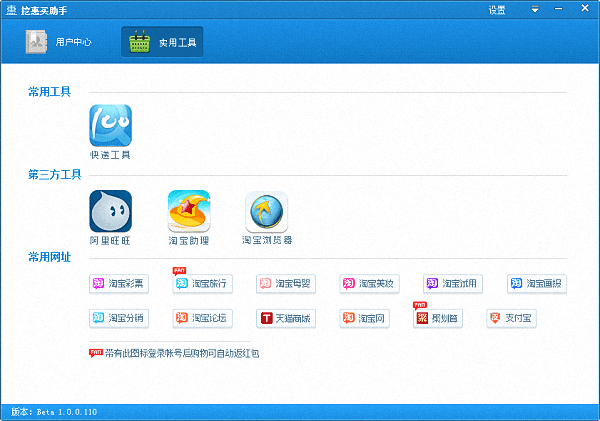Visit the 淘宝彩票 link

tap(119, 284)
